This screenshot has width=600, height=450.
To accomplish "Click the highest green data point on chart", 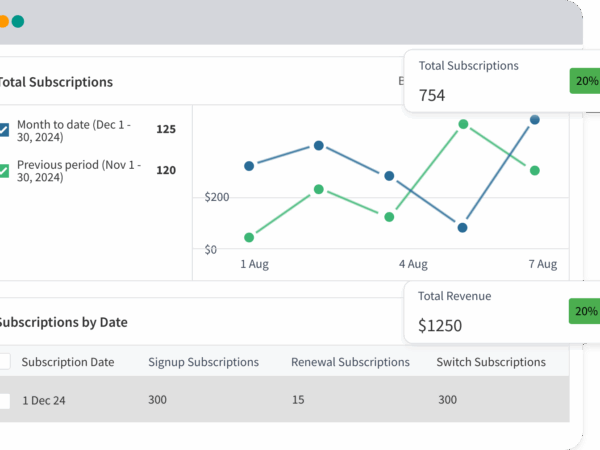I will pos(464,125).
